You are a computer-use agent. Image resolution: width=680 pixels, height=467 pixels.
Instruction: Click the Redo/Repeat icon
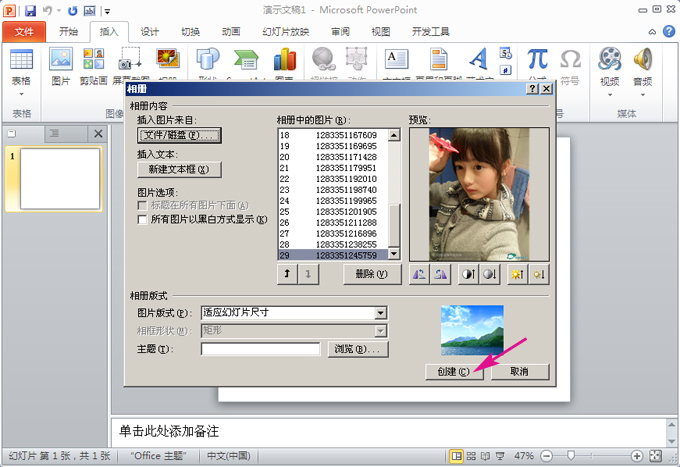pos(72,10)
